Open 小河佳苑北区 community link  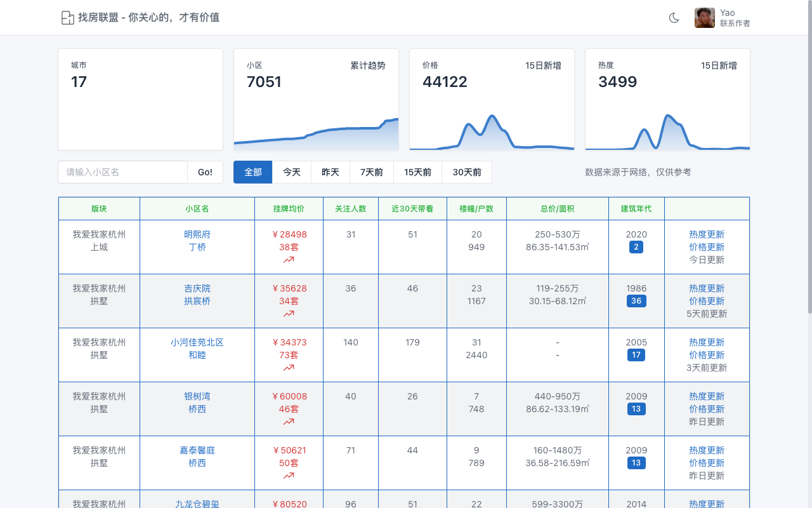[x=197, y=342]
